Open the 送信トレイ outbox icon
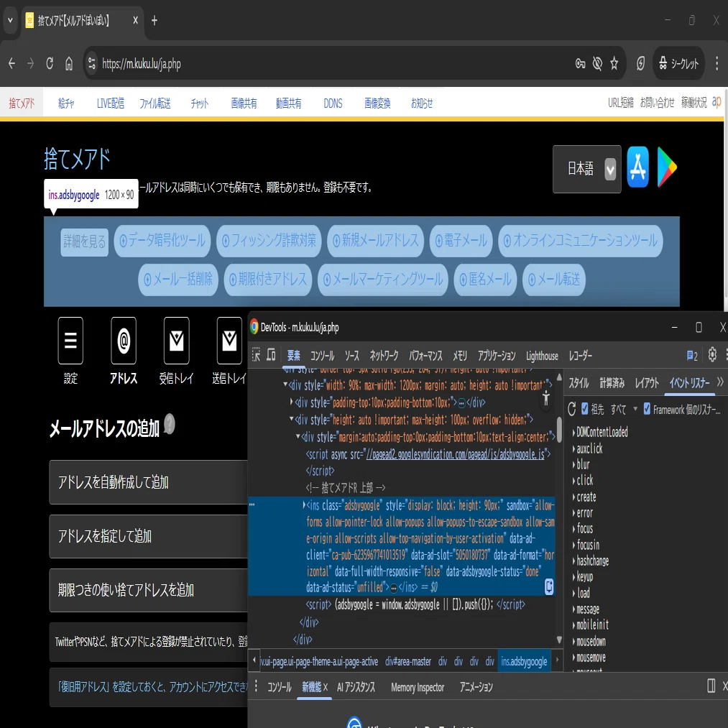The width and height of the screenshot is (728, 728). [x=229, y=341]
